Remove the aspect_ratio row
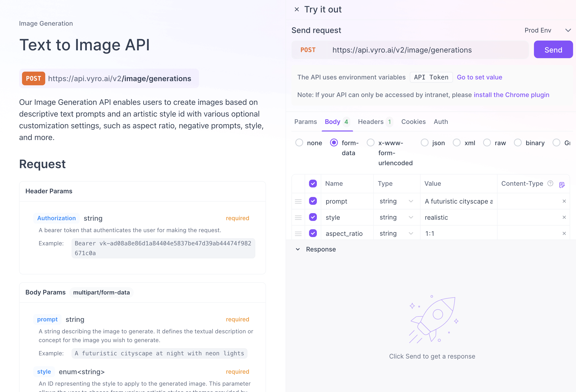The width and height of the screenshot is (576, 392). tap(564, 233)
